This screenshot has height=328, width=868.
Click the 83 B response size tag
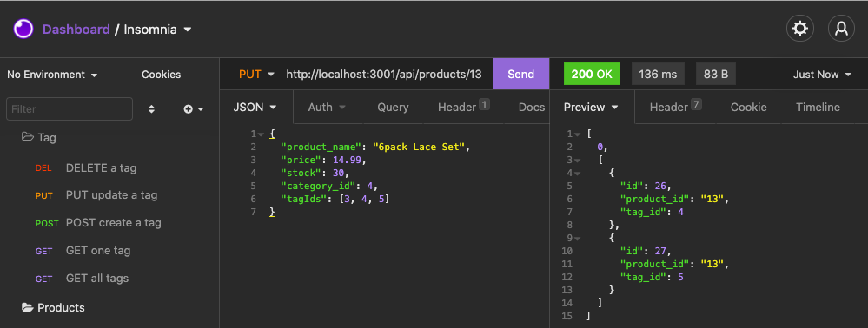[x=716, y=74]
